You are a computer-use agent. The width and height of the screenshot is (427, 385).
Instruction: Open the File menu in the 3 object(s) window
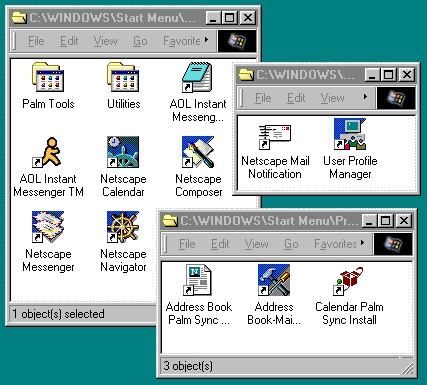coord(187,244)
